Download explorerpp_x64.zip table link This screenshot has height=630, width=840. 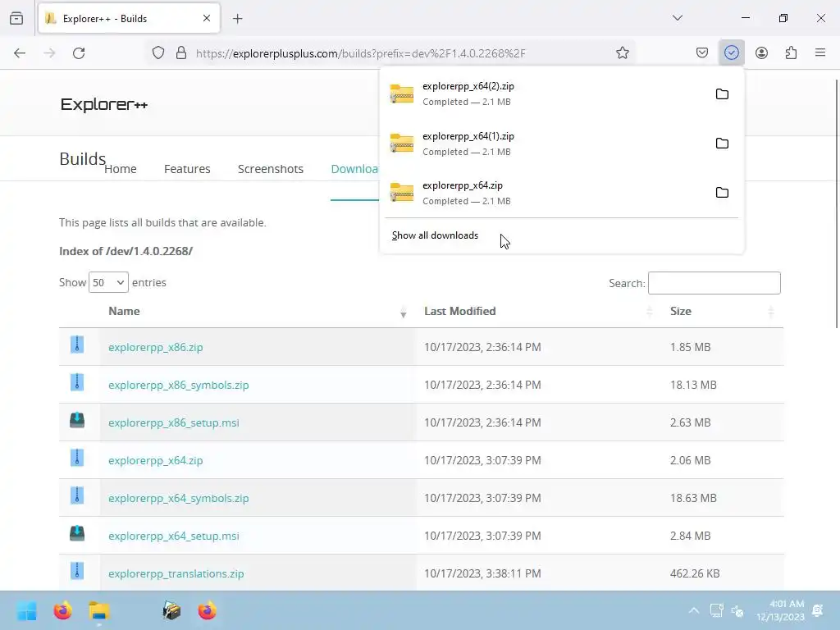tap(155, 461)
